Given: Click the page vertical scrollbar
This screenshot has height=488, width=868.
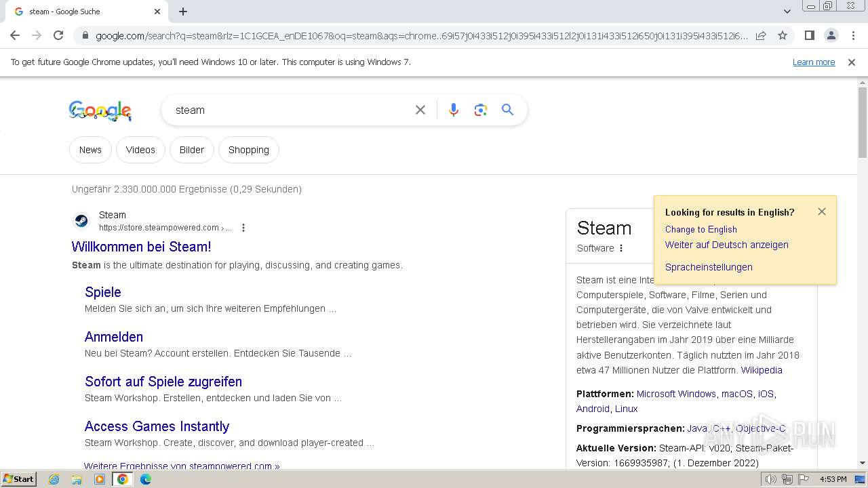Looking at the screenshot, I should point(863,122).
